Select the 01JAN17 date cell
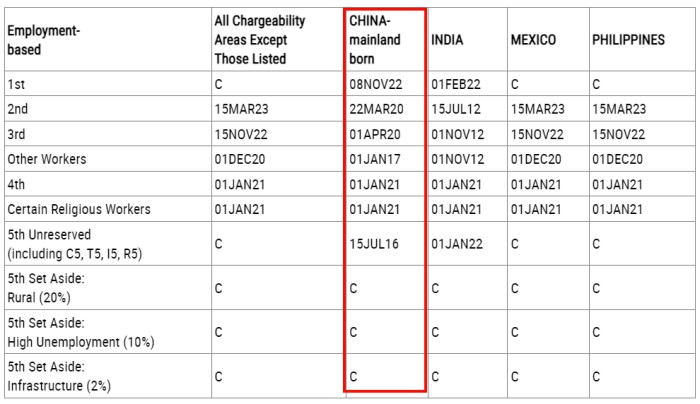Image resolution: width=700 pixels, height=404 pixels. click(x=375, y=159)
